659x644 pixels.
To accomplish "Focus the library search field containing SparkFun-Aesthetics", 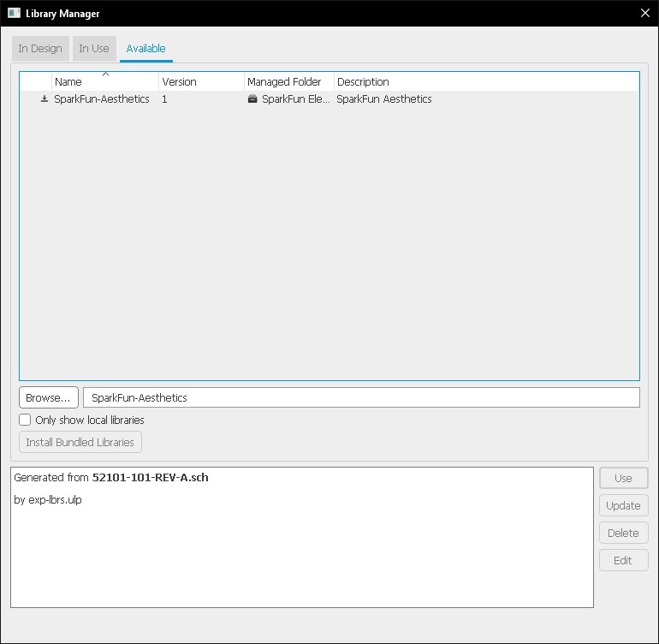I will 361,397.
